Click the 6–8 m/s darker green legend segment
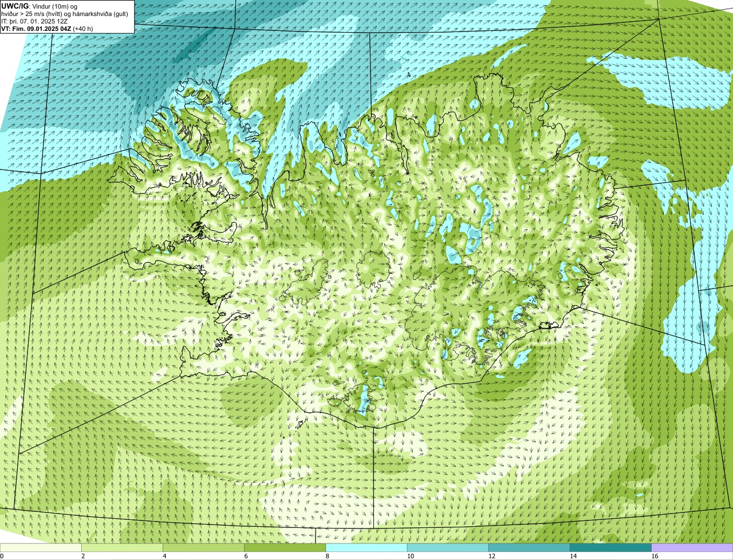The image size is (733, 560). point(285,547)
